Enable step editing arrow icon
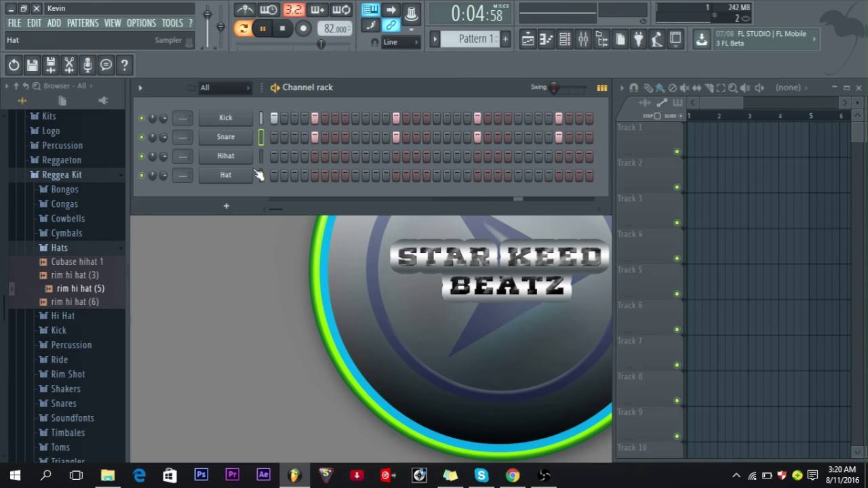 [x=391, y=9]
